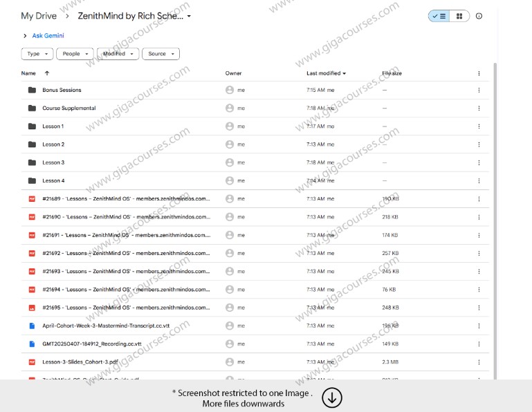
Task: Click the Course Supplemental folder icon
Action: 32,108
